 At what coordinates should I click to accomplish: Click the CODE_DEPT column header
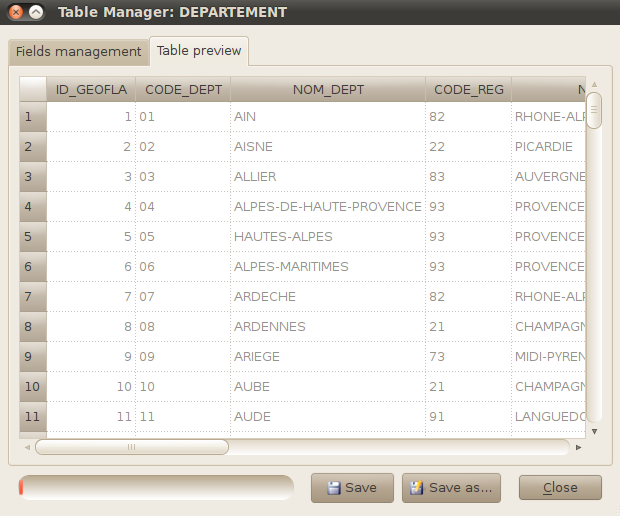click(183, 89)
